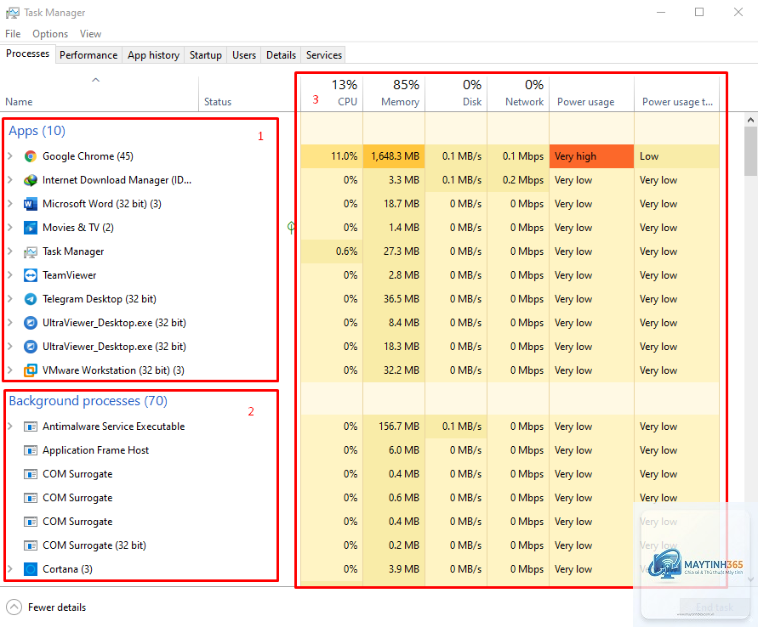Click the Task Manager row icon

click(30, 251)
